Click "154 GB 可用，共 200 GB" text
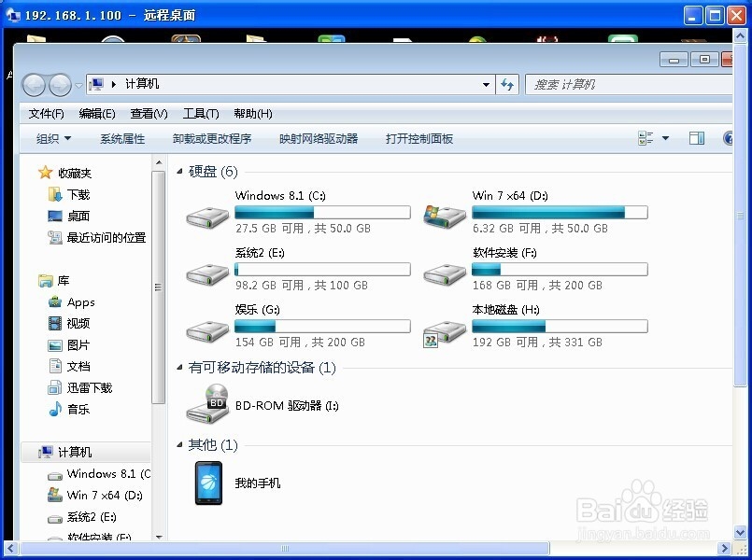The height and width of the screenshot is (560, 752). pos(300,343)
